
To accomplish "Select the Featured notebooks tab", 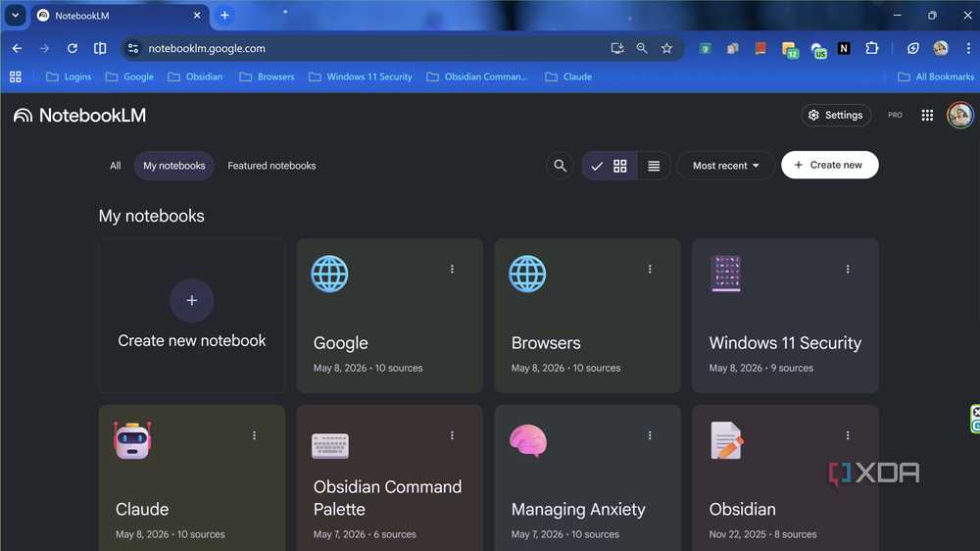I will pos(271,166).
